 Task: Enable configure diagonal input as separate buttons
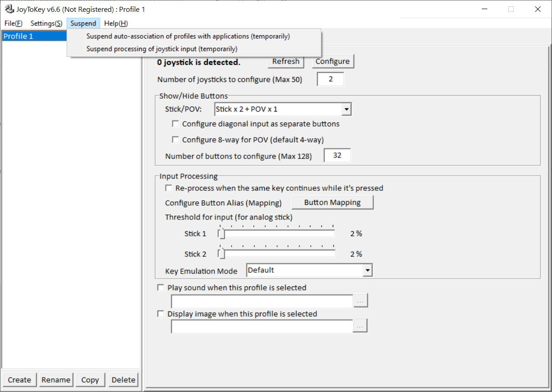(x=175, y=123)
